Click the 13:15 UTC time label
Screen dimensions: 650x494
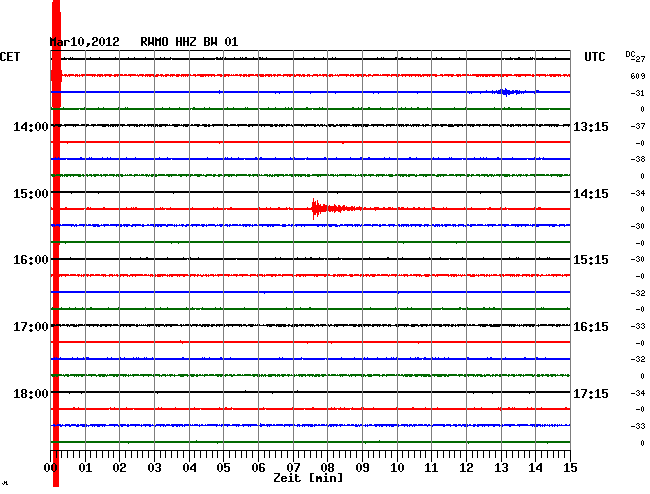pyautogui.click(x=591, y=127)
